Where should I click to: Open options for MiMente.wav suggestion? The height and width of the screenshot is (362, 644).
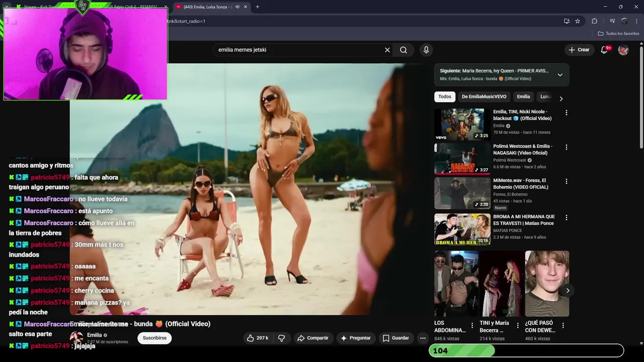(566, 182)
